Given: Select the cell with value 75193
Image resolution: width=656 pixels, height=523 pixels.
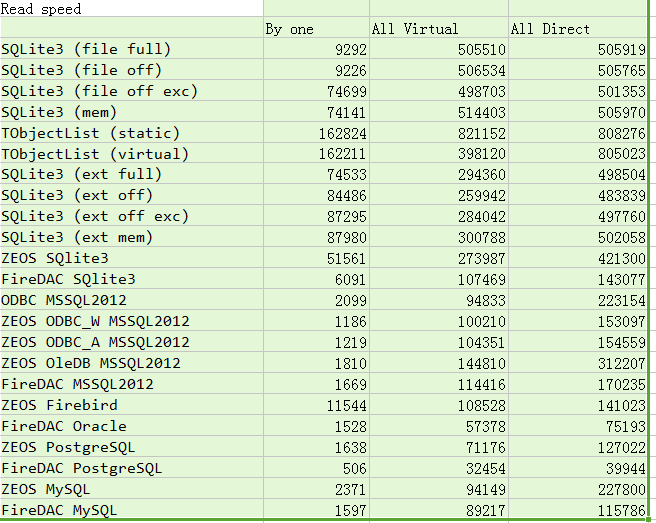Looking at the screenshot, I should coord(578,425).
